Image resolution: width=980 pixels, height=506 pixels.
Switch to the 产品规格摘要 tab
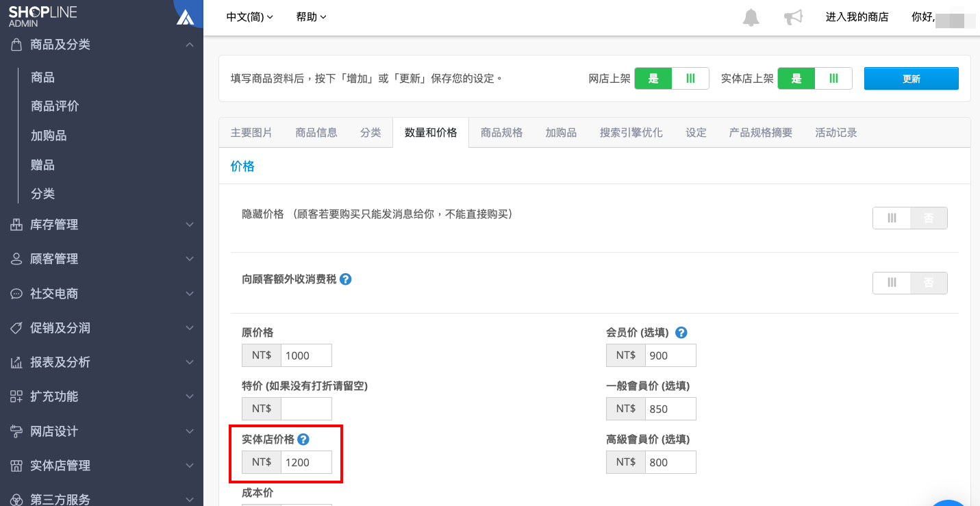tap(761, 133)
